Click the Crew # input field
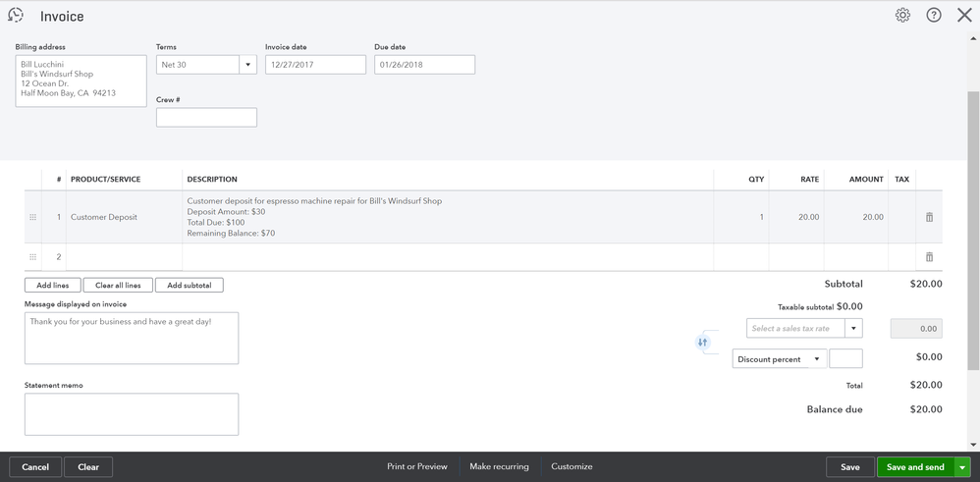Image resolution: width=980 pixels, height=482 pixels. click(x=207, y=118)
